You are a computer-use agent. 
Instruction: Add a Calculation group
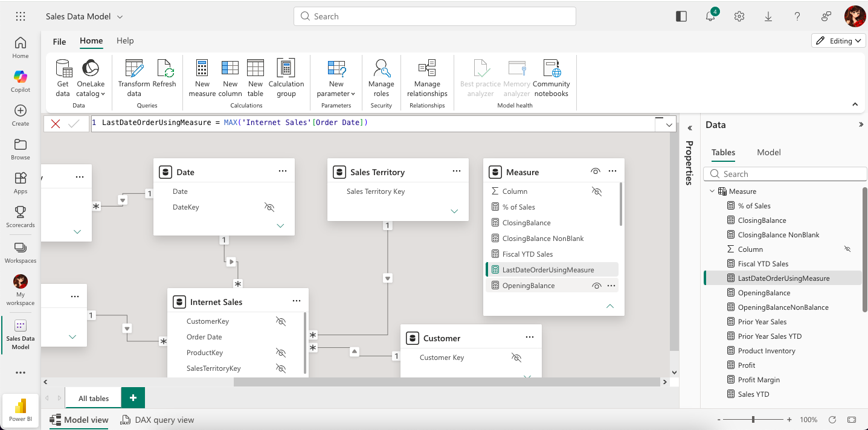point(286,78)
